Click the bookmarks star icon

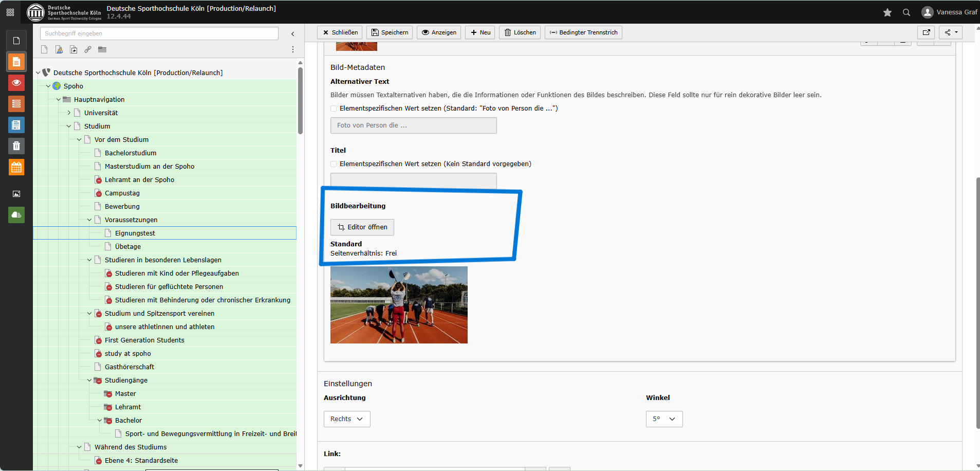[x=887, y=12]
